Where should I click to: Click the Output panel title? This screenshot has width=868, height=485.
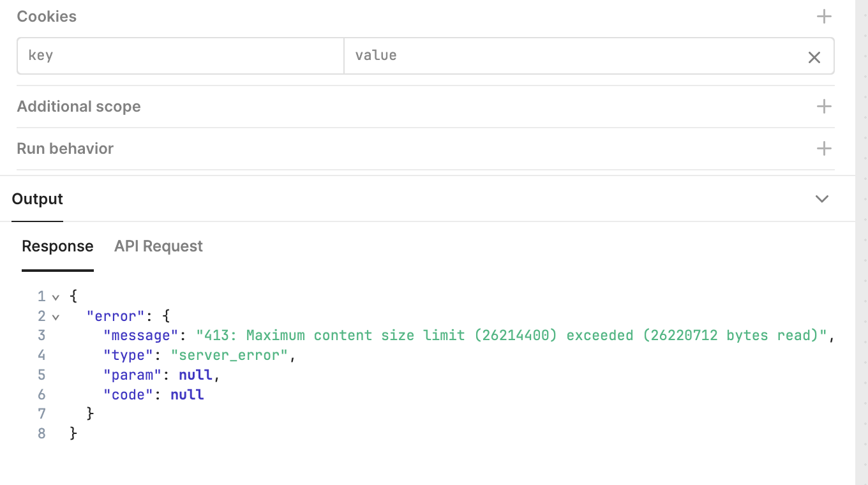click(38, 199)
